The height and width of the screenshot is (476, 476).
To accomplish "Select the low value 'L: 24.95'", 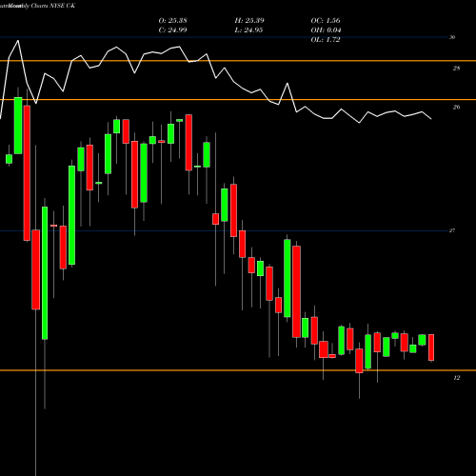I will click(249, 30).
